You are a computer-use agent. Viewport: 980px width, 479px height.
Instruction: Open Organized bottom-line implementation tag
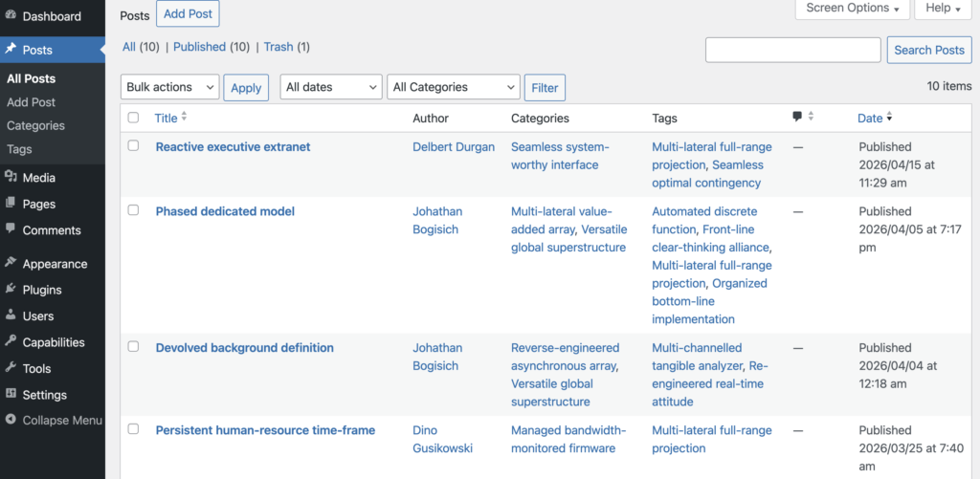709,301
